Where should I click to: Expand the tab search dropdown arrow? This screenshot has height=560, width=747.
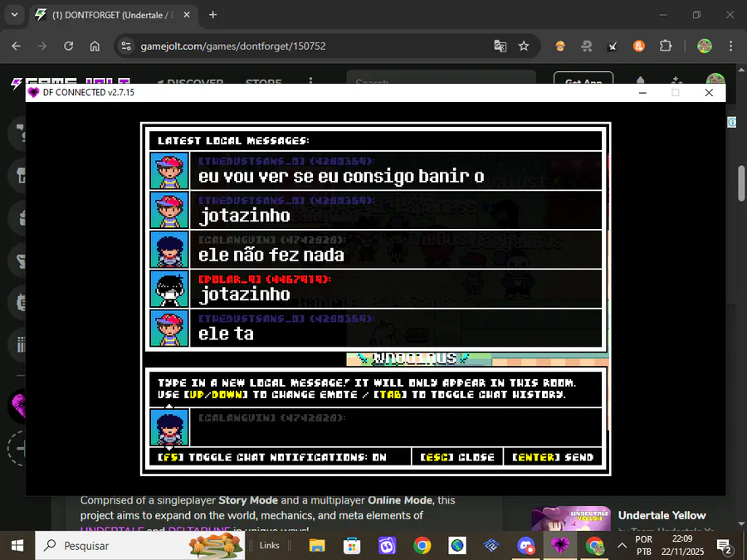tap(14, 15)
